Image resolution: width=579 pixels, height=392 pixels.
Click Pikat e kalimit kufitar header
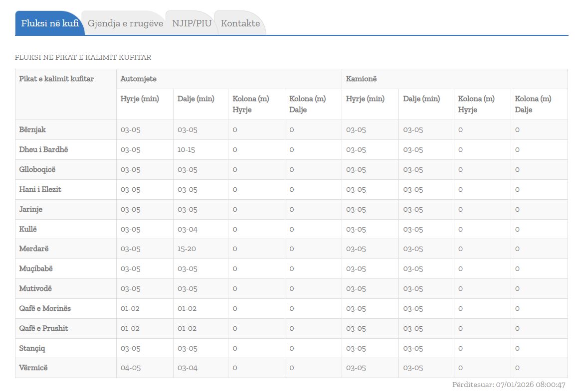pyautogui.click(x=56, y=79)
